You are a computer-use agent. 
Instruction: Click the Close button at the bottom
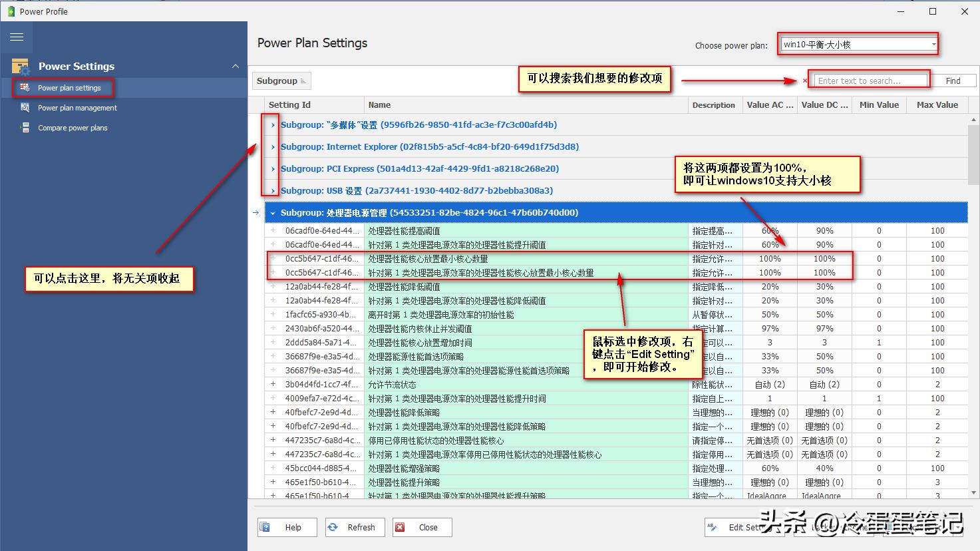click(x=422, y=527)
